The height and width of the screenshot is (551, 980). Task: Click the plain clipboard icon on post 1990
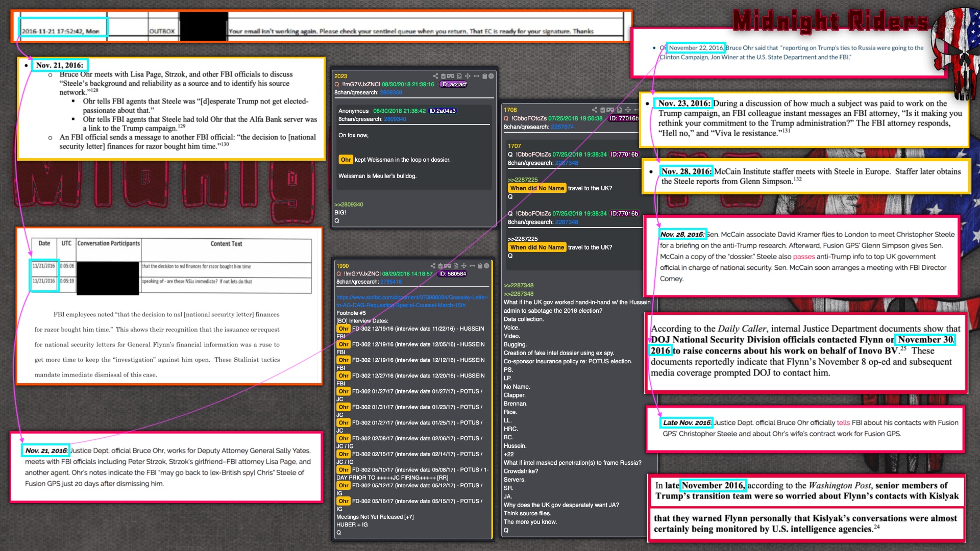click(480, 266)
